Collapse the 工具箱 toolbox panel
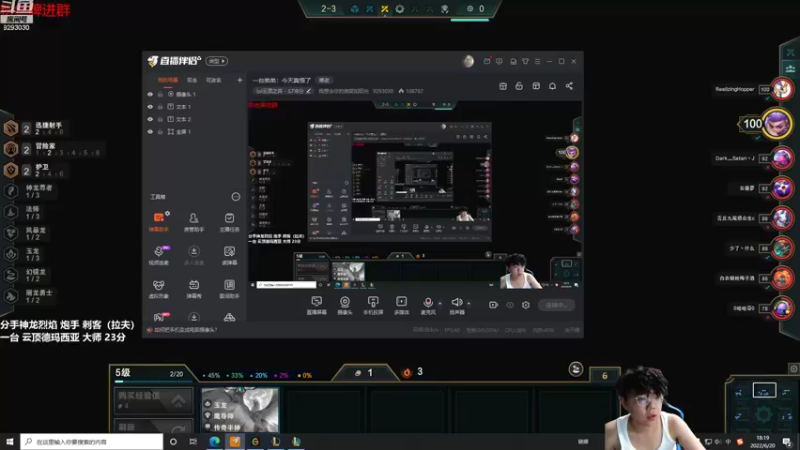800x450 pixels. [x=236, y=197]
